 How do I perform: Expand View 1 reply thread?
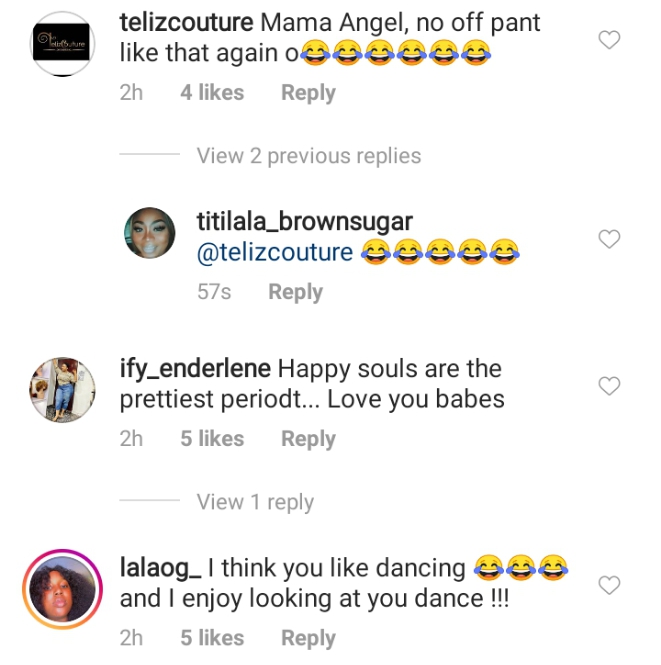(255, 502)
